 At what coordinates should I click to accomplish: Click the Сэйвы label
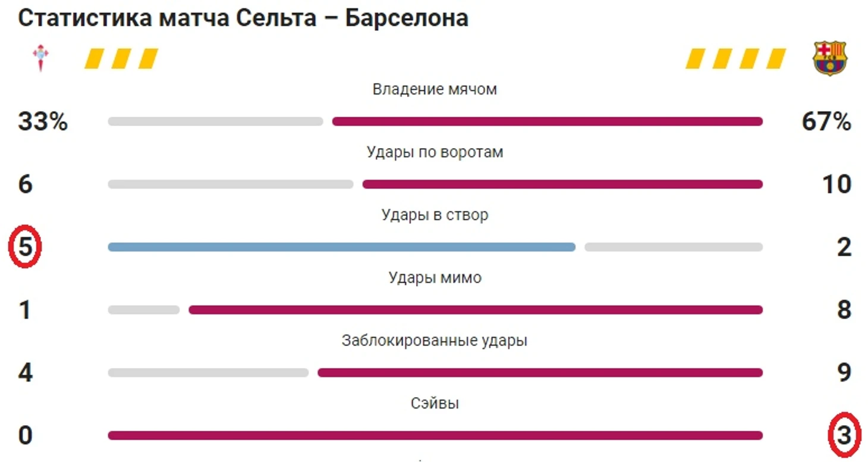[x=435, y=404]
